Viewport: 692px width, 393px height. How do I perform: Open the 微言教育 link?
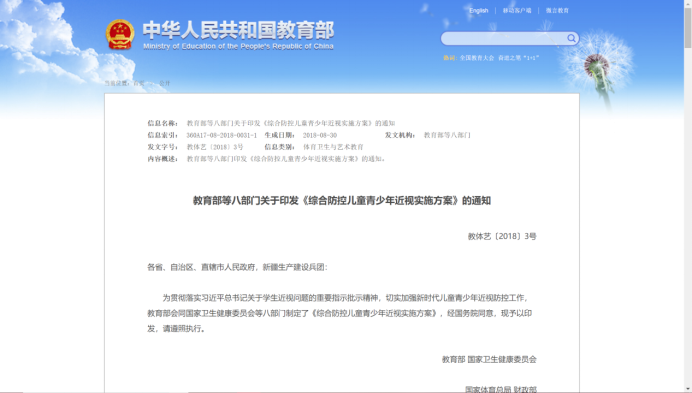(x=557, y=11)
